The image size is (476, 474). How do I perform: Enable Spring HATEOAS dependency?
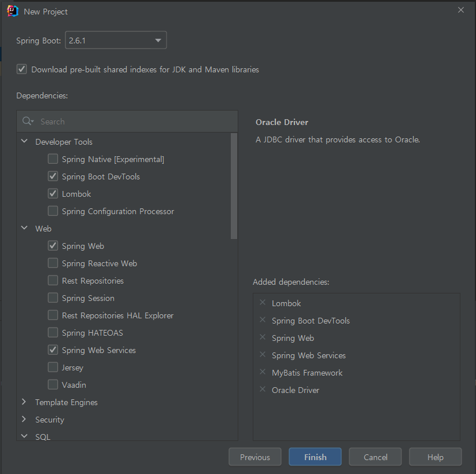pyautogui.click(x=53, y=332)
